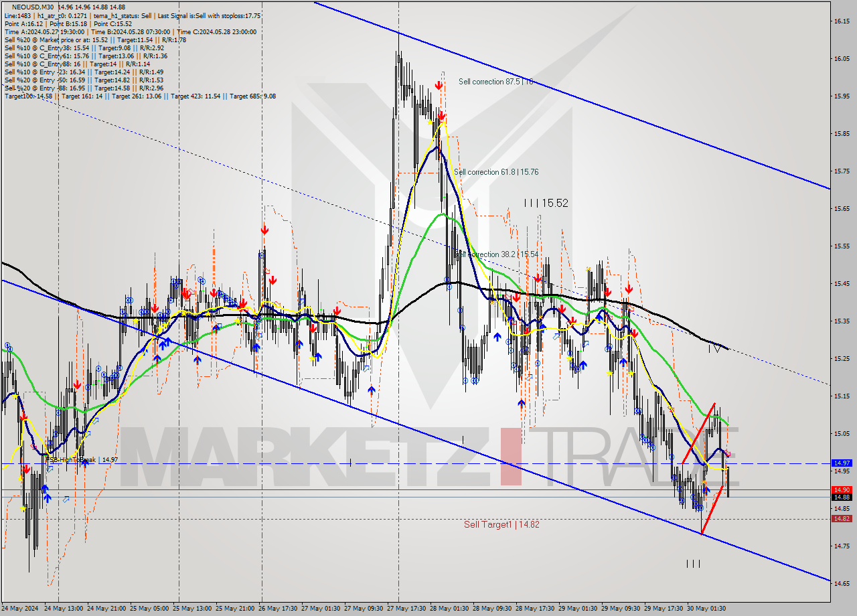Click the NEOUSD,M30 chart title

(x=33, y=7)
